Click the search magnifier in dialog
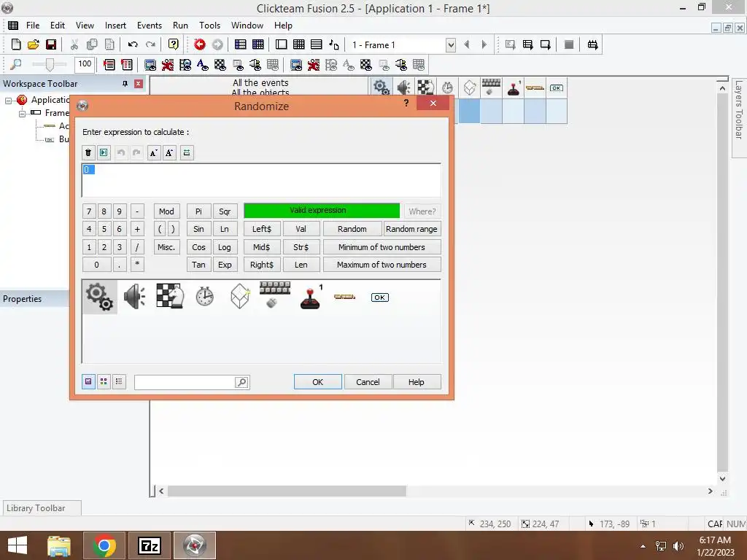Viewport: 747px width, 560px height. [x=241, y=382]
